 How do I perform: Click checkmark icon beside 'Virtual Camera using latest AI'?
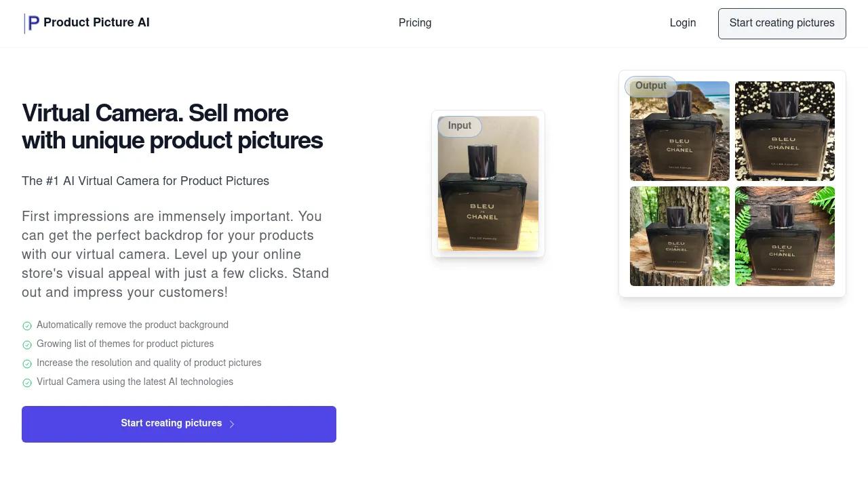click(x=27, y=383)
